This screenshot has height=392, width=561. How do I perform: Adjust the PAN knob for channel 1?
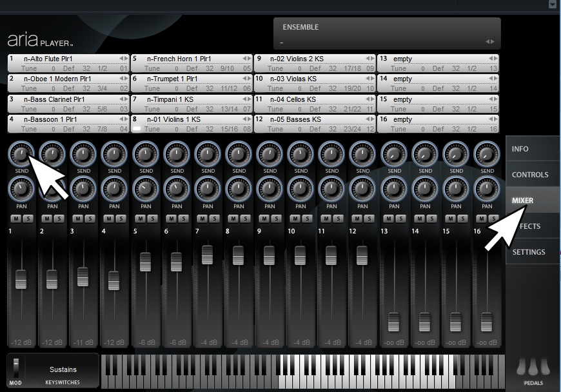(x=21, y=189)
